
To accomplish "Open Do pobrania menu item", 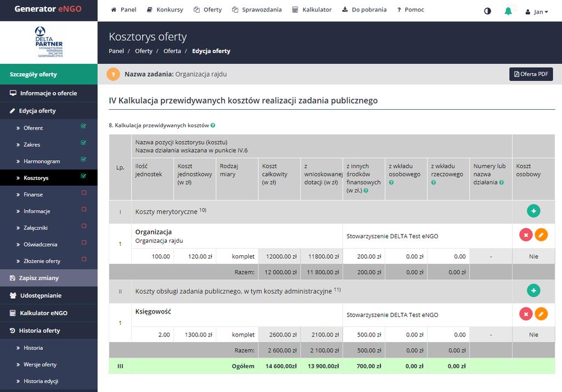I will (x=364, y=10).
